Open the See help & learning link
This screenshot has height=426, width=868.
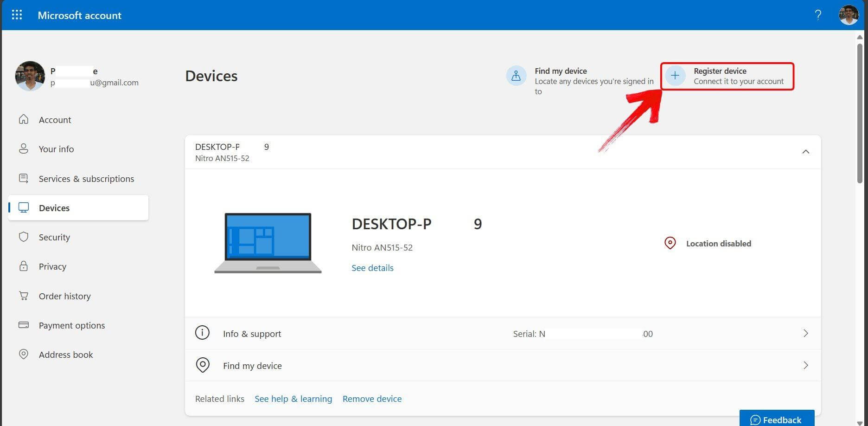coord(293,399)
